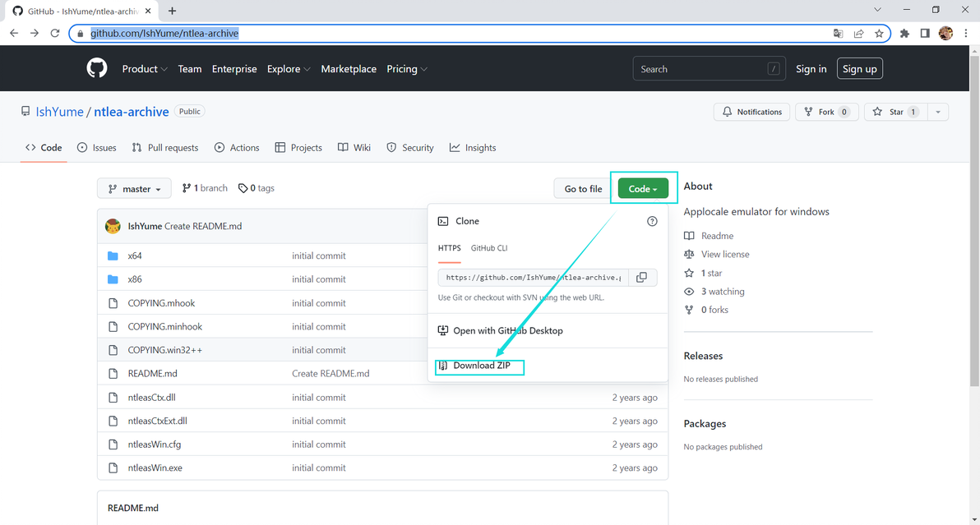Toggle the green Code dropdown button

coord(643,188)
